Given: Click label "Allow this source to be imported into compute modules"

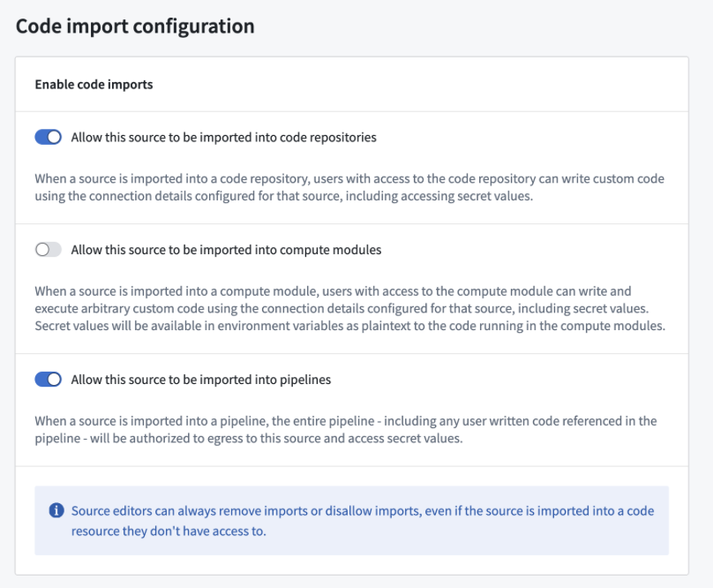Looking at the screenshot, I should click(226, 250).
